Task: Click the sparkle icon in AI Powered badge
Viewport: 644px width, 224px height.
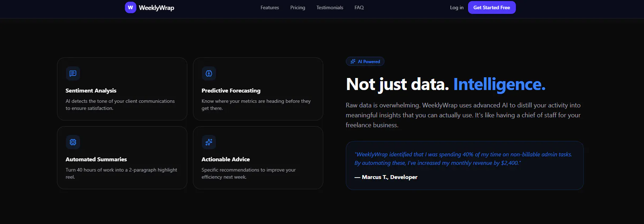Action: [x=353, y=61]
